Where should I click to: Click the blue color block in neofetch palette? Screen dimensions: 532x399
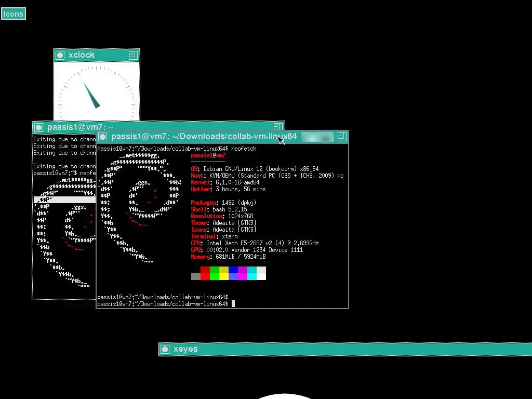(233, 273)
